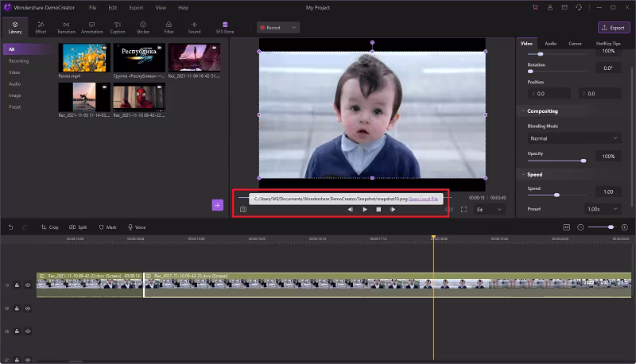The height and width of the screenshot is (364, 636).
Task: Open the Sound panel
Action: coord(194,28)
